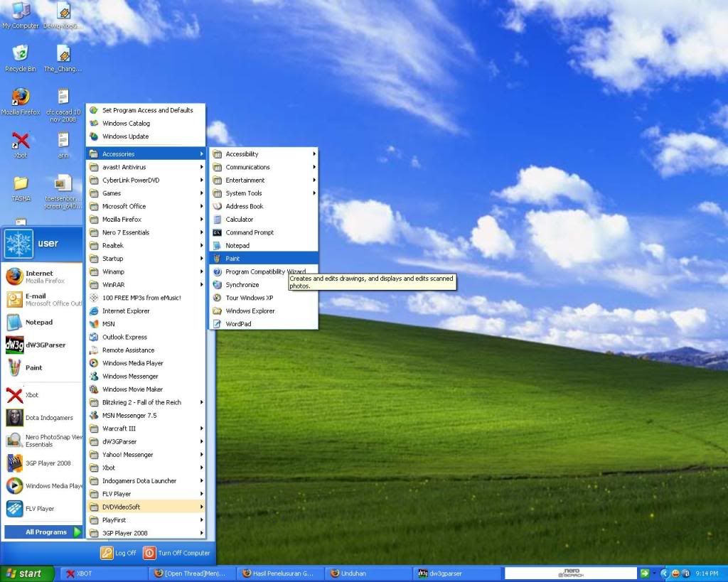Viewport: 728px width, 582px height.
Task: Open Paint from the Accessories submenu
Action: click(233, 259)
